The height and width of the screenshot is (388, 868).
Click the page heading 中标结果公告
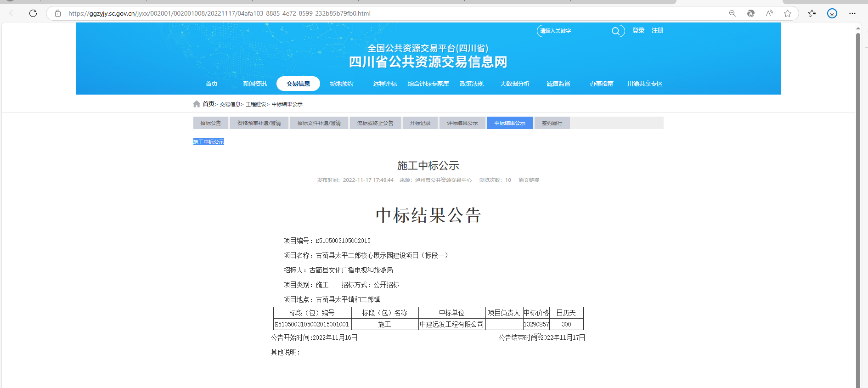coord(428,215)
